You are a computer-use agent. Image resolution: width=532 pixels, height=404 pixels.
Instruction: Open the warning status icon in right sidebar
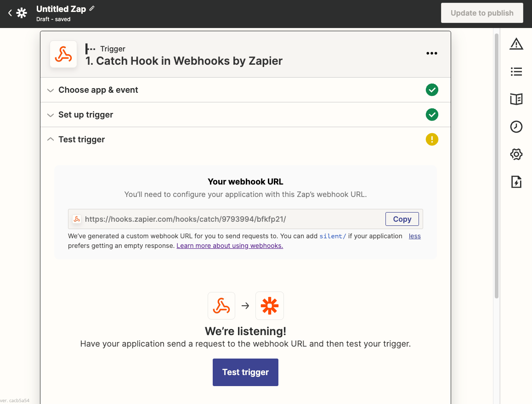point(516,44)
